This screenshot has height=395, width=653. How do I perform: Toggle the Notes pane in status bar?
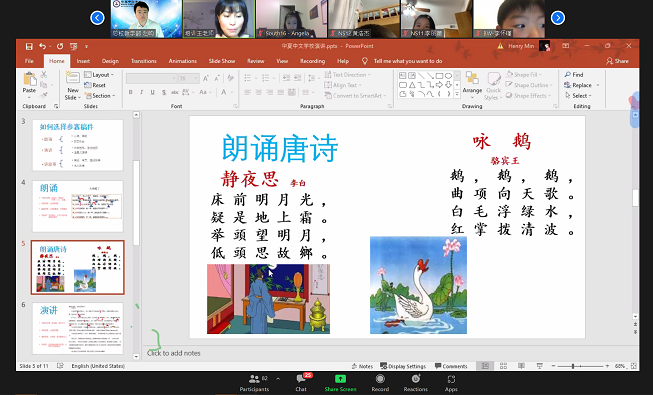[x=362, y=366]
